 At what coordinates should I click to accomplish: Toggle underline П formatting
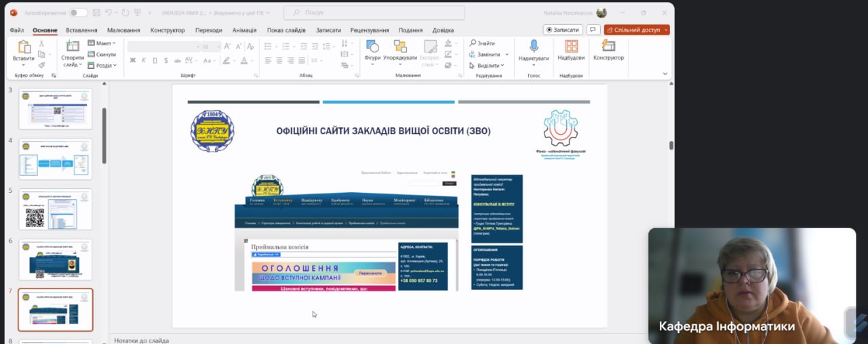click(155, 60)
